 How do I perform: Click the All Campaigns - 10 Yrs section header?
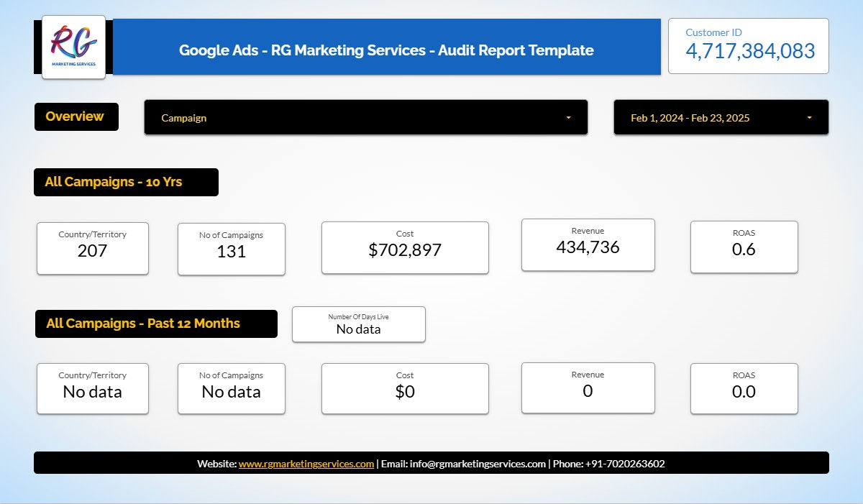click(126, 182)
